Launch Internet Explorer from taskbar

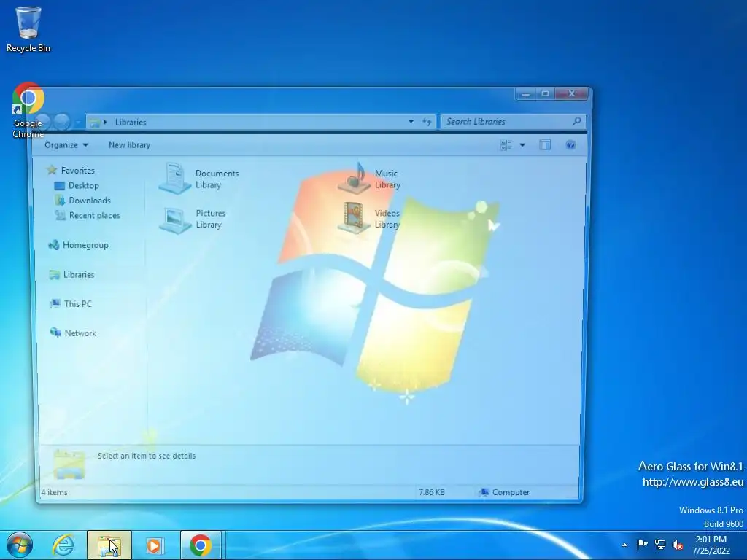(63, 545)
